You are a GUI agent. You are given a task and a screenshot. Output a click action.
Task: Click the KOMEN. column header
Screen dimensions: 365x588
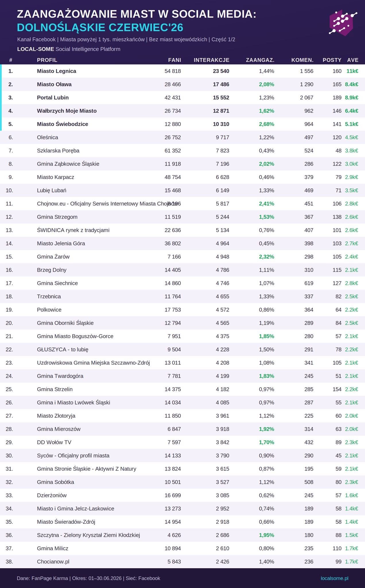tap(302, 60)
